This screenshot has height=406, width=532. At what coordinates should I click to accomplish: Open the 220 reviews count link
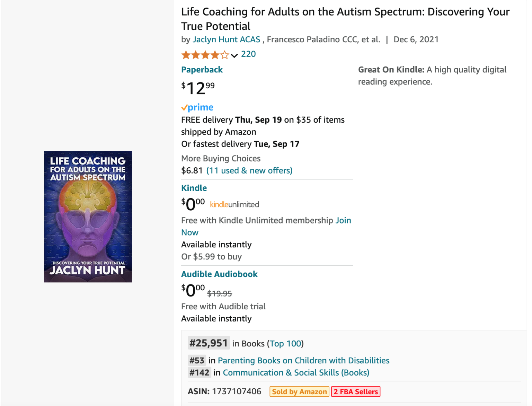(x=248, y=54)
